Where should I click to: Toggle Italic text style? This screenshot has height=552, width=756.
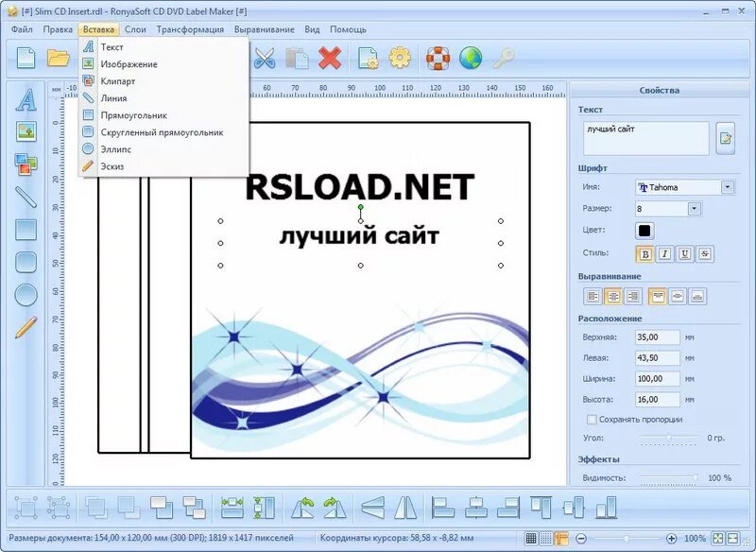(x=665, y=254)
